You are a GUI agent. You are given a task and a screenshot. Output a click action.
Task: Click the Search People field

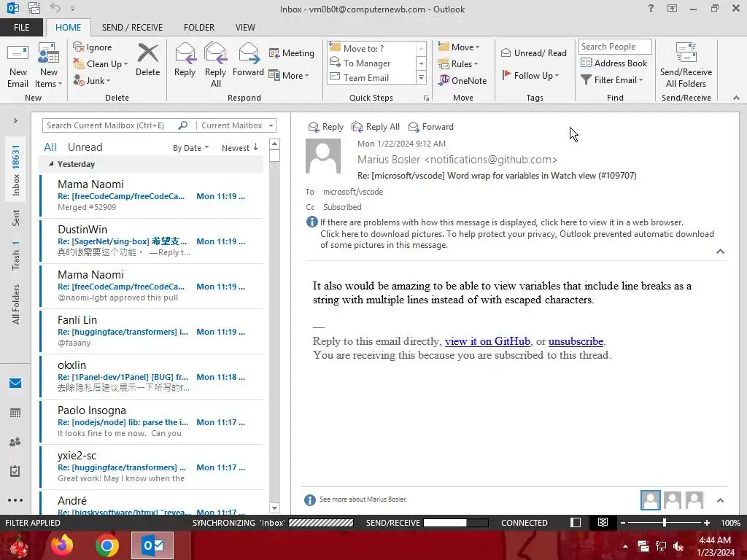click(x=615, y=46)
